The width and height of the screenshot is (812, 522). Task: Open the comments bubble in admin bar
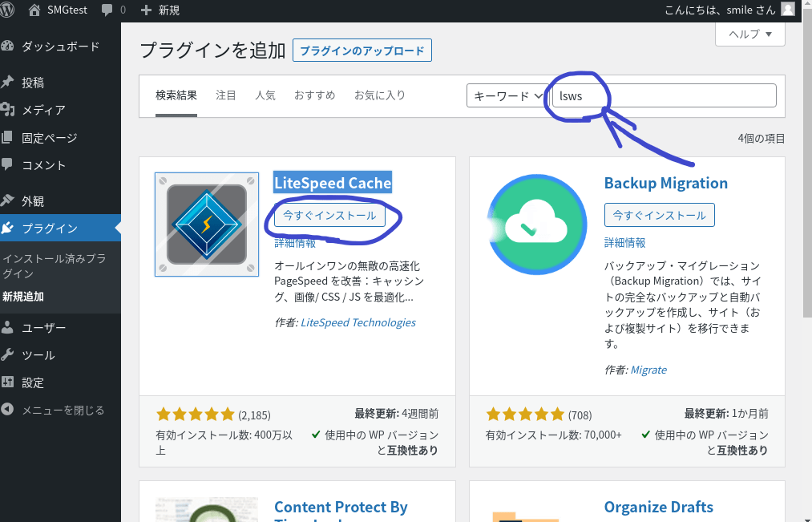107,10
